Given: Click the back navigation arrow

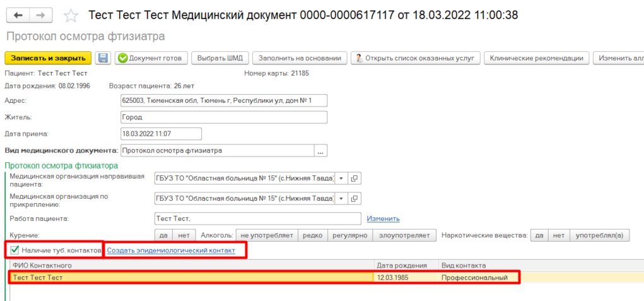Looking at the screenshot, I should click(x=18, y=15).
